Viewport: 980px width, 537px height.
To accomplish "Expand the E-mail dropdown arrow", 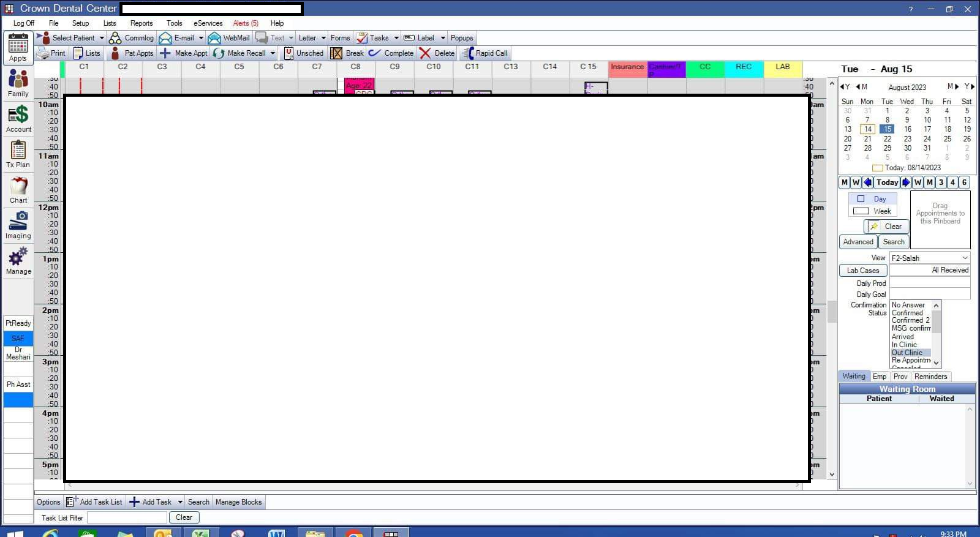I will point(201,38).
